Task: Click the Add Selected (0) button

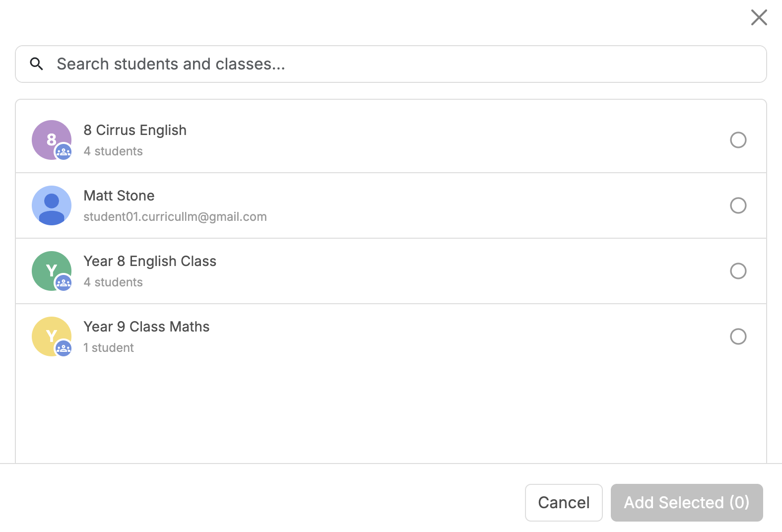Action: (x=686, y=503)
